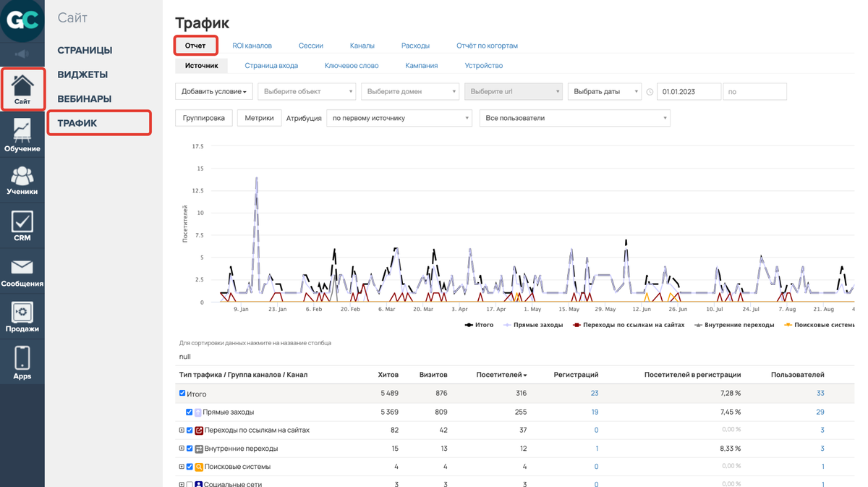Toggle Внутренние переходы series in chart legend
The width and height of the screenshot is (868, 487).
(733, 325)
